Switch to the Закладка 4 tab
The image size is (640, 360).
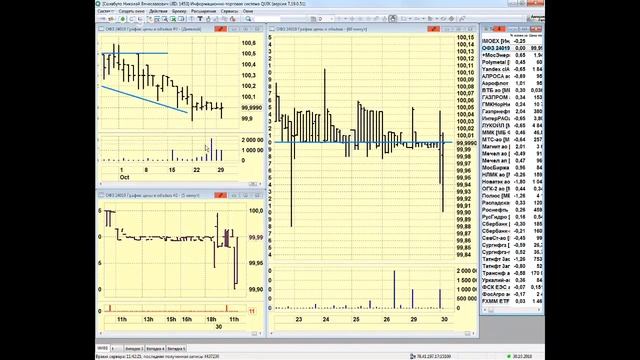[x=155, y=349]
